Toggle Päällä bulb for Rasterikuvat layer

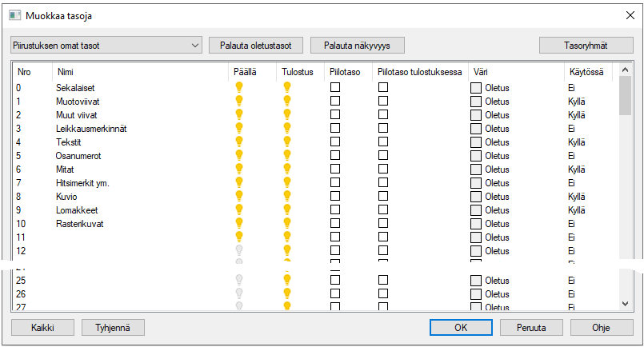tap(238, 223)
